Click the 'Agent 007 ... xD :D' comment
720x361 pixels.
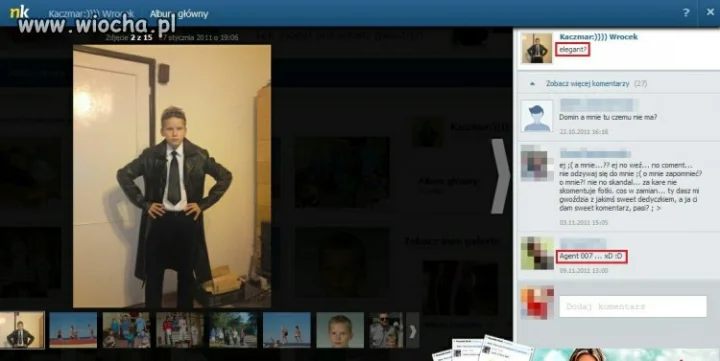pos(591,256)
